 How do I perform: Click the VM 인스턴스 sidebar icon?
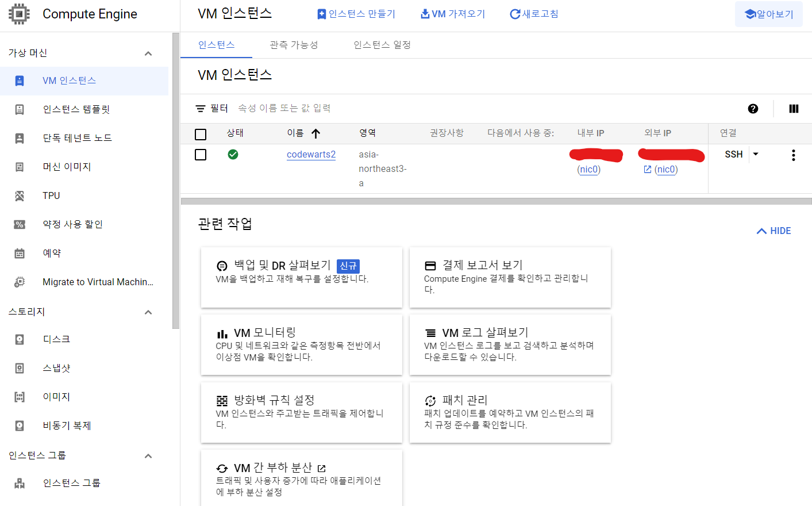[x=20, y=80]
